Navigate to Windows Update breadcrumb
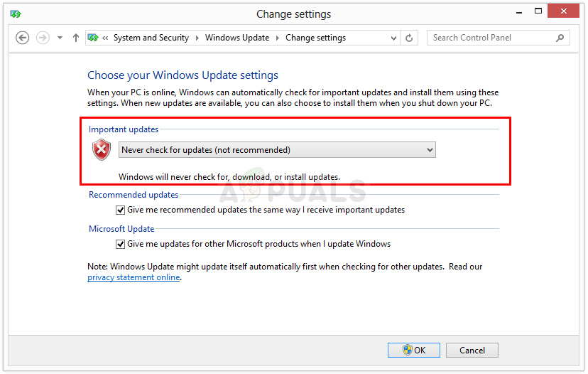Viewport: 588px width, 374px height. (x=237, y=38)
